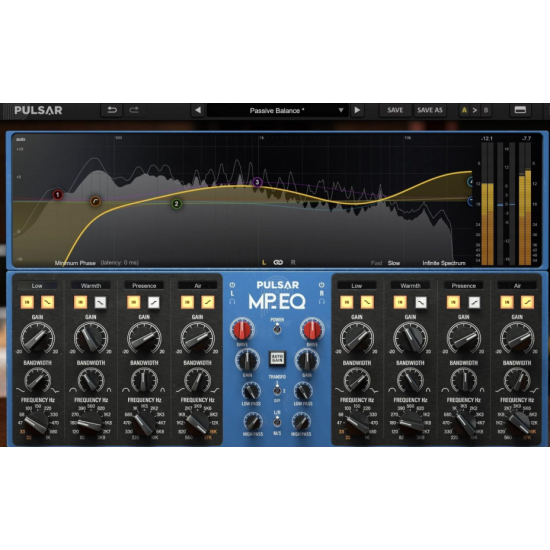Flip the L/R to M/S mode switch
Viewport: 550px width, 550px height.
(277, 422)
